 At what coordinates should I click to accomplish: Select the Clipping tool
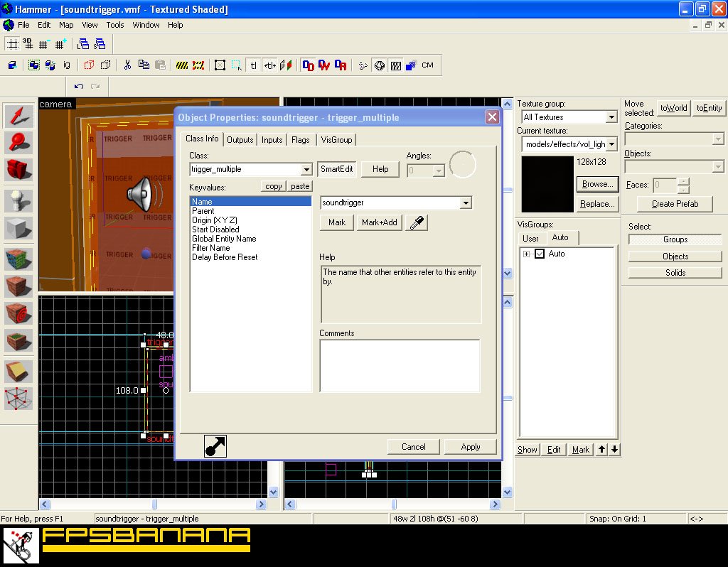(x=18, y=371)
